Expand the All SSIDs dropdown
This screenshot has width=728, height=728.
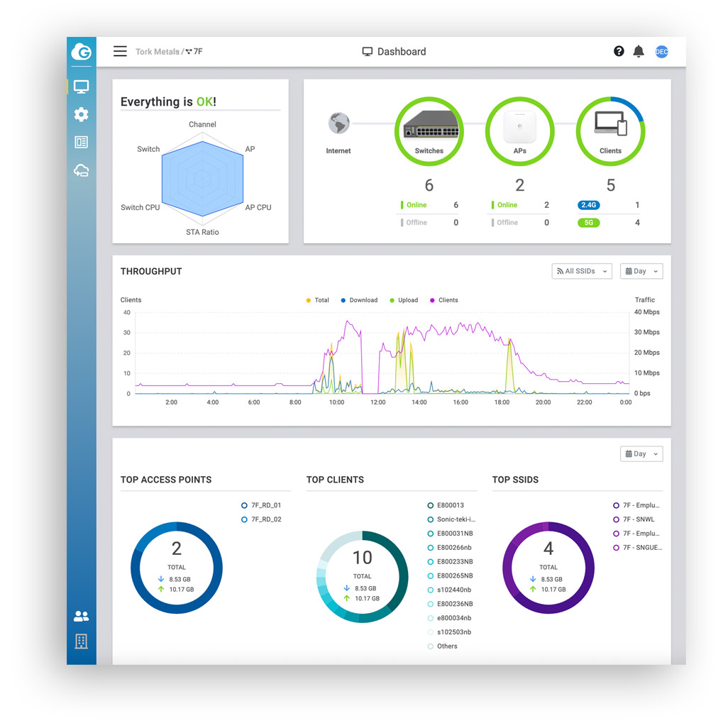point(581,271)
